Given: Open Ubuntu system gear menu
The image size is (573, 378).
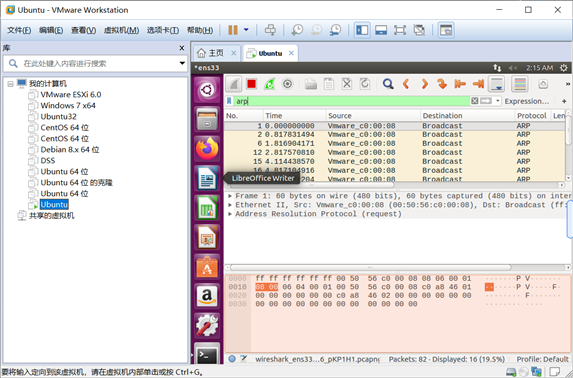Looking at the screenshot, I should coord(563,68).
